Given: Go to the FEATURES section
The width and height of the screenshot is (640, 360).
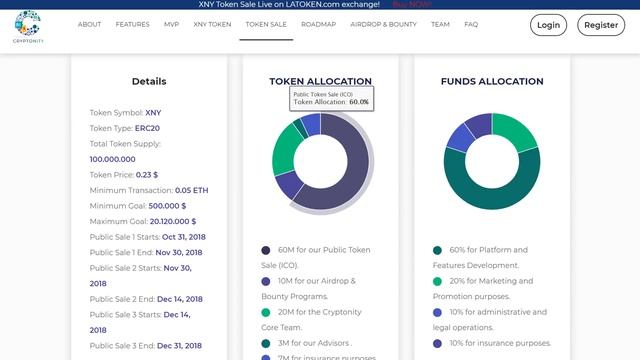Looking at the screenshot, I should click(x=133, y=24).
